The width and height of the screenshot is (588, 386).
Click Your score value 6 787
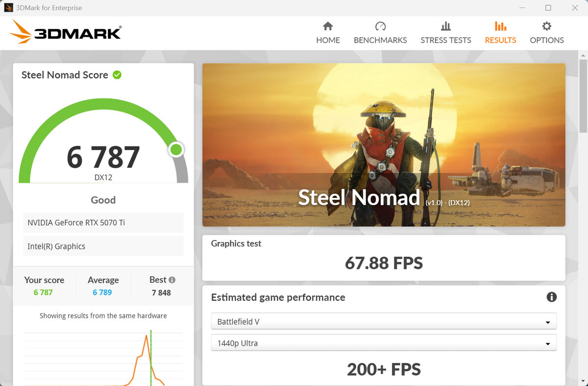43,292
